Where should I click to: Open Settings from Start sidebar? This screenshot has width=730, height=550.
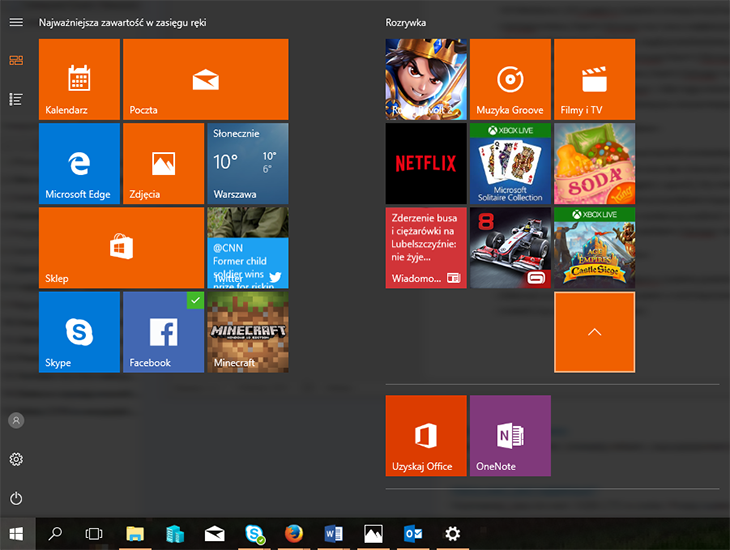pyautogui.click(x=16, y=460)
